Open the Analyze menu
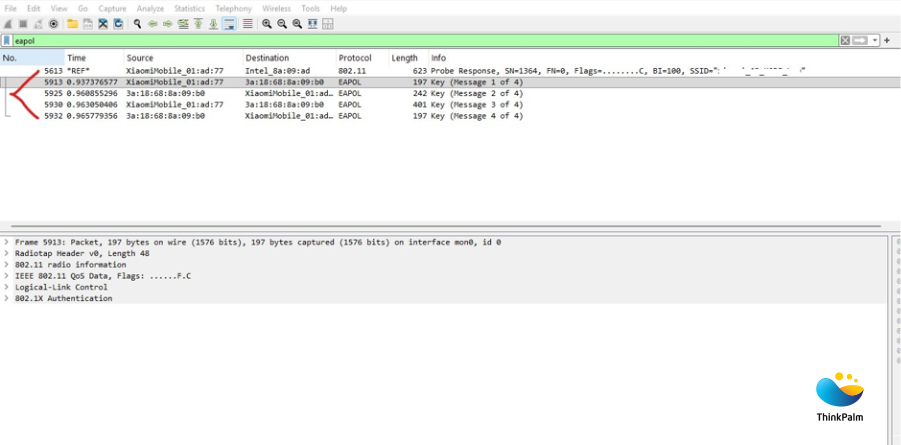 pos(150,9)
